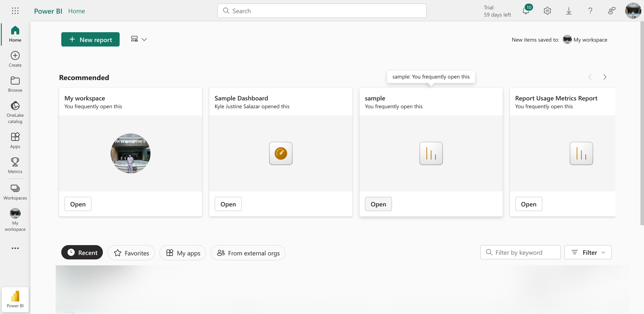Click the notifications bell icon

(x=526, y=11)
